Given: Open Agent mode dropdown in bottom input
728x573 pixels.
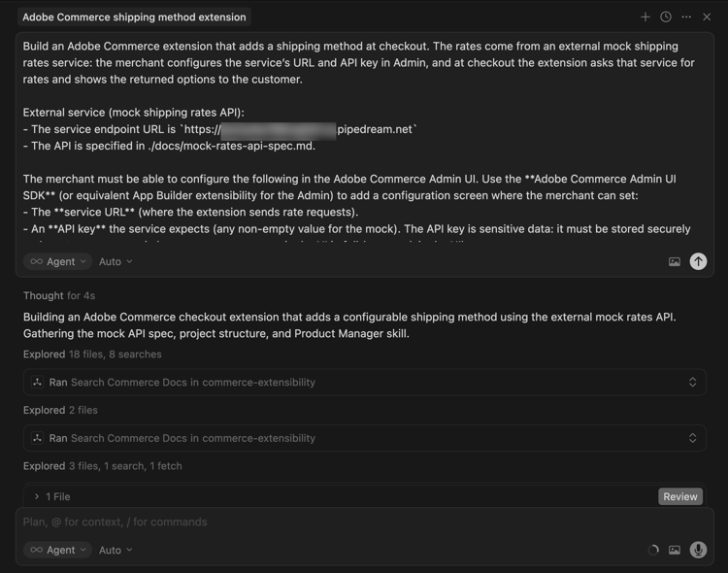Looking at the screenshot, I should 58,550.
